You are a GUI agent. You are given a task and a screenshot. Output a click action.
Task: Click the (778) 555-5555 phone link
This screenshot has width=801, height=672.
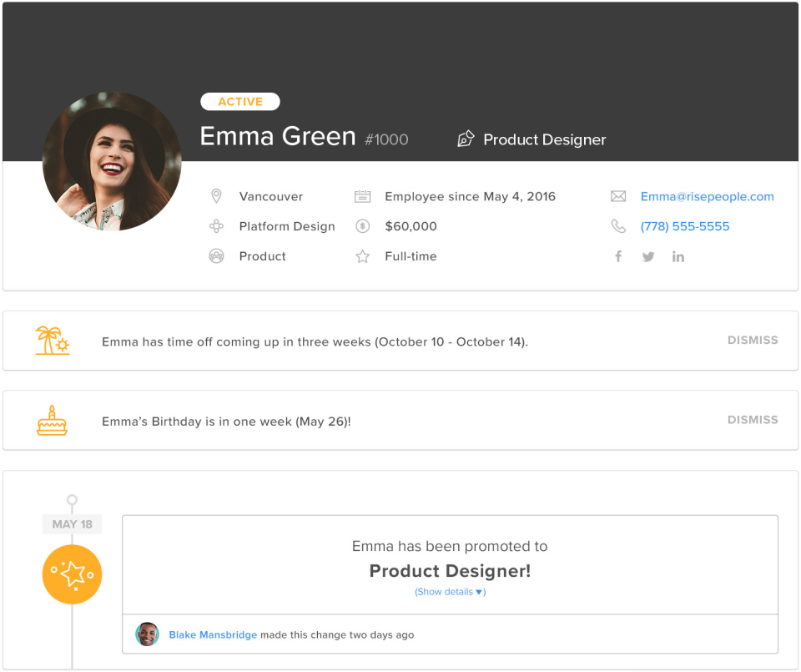[x=684, y=226]
